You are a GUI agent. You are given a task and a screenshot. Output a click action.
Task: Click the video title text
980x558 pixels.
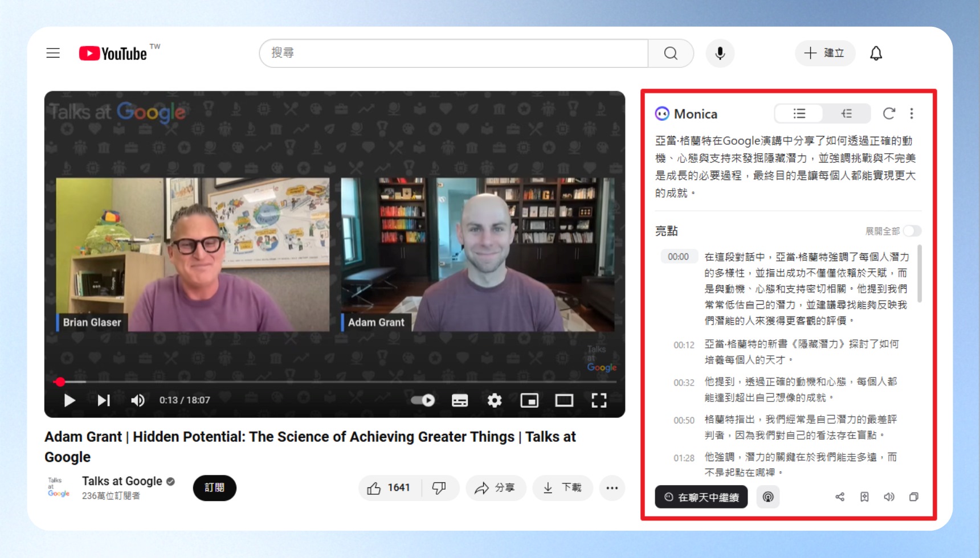[311, 447]
